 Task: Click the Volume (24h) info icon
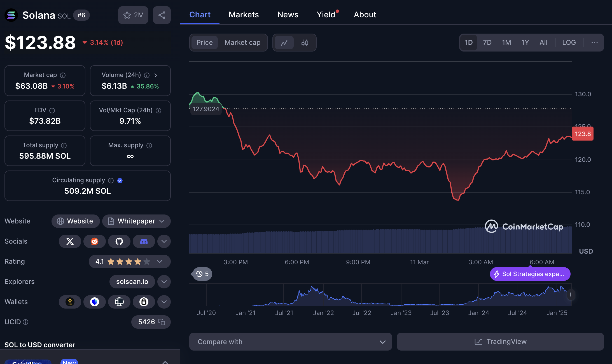click(x=147, y=75)
